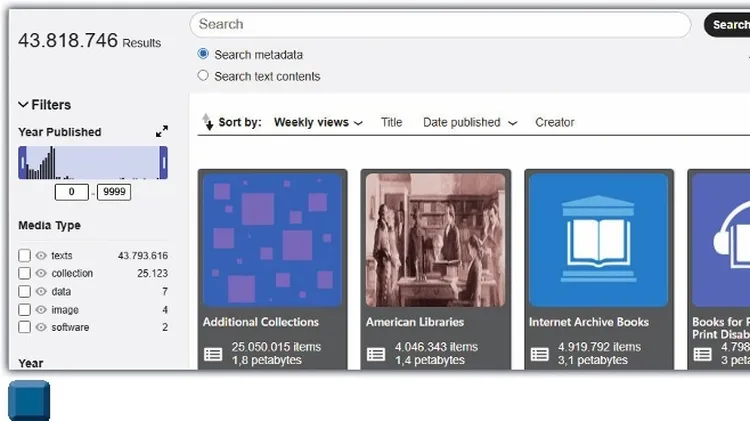Click the 25.050.015 items text

click(x=276, y=347)
